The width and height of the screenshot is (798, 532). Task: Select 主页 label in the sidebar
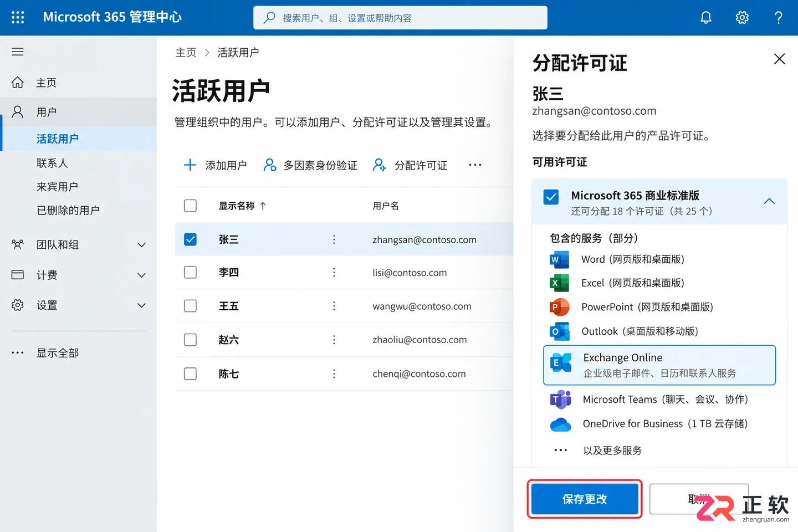[x=46, y=83]
